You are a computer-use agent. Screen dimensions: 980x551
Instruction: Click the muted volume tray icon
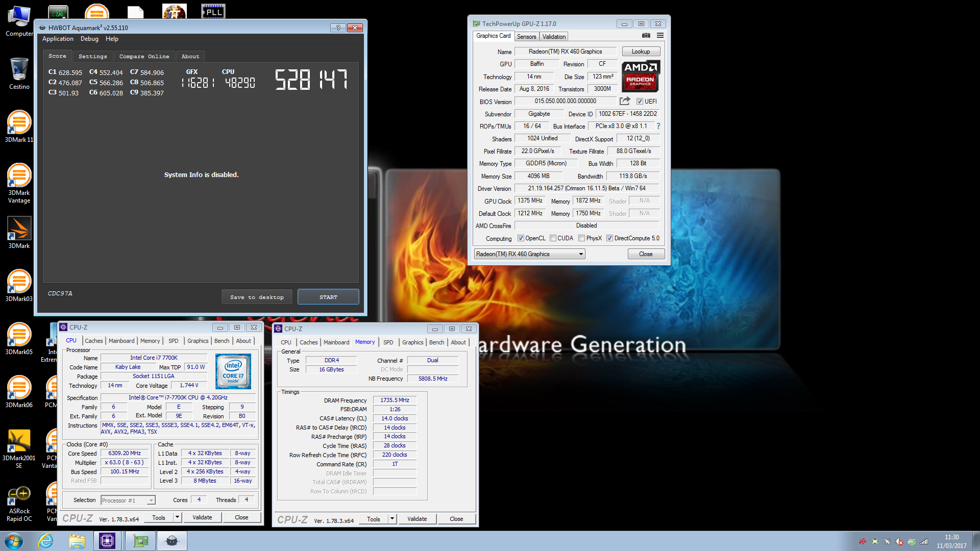click(x=899, y=541)
